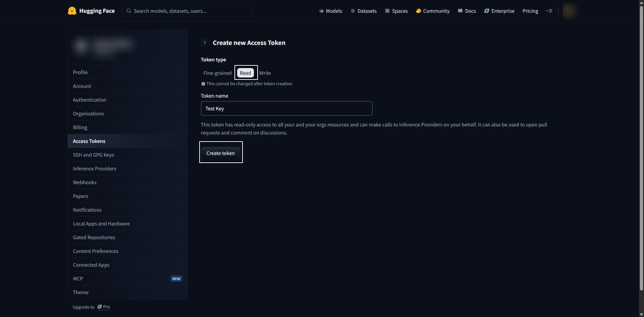Image resolution: width=644 pixels, height=317 pixels.
Task: Open Theme settings
Action: (127, 292)
